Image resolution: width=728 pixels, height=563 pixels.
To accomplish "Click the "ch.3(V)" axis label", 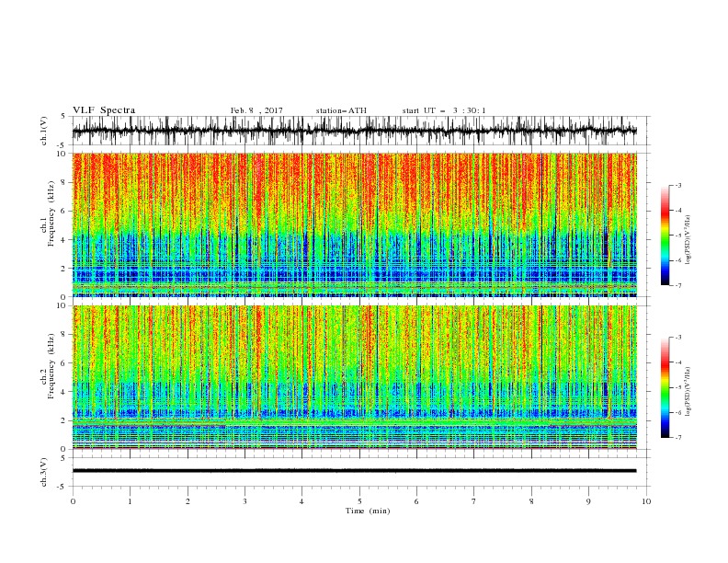I will 44,472.
